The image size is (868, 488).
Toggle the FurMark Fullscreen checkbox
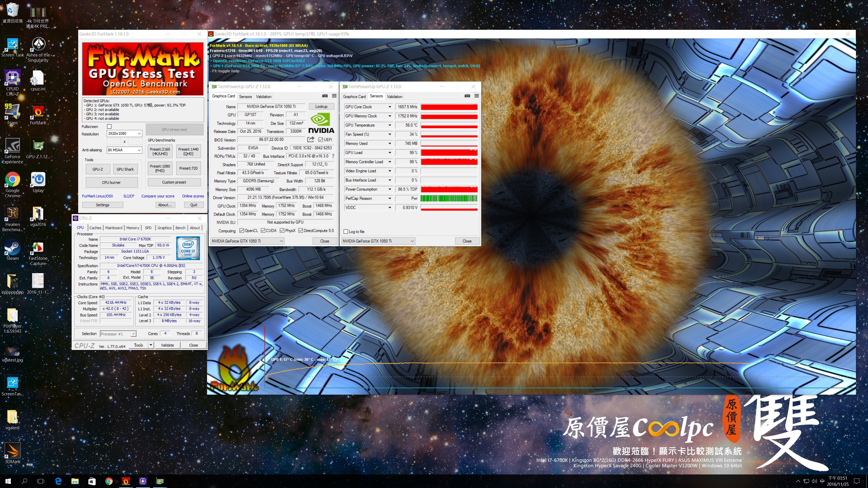[x=109, y=127]
